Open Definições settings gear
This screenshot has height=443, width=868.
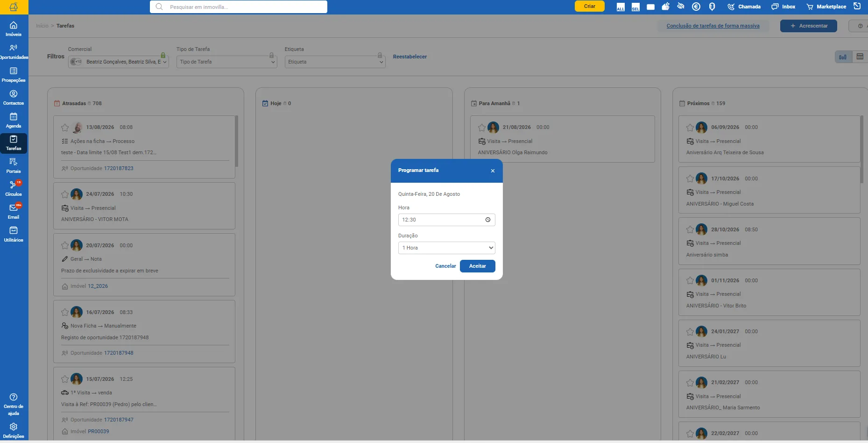(14, 430)
